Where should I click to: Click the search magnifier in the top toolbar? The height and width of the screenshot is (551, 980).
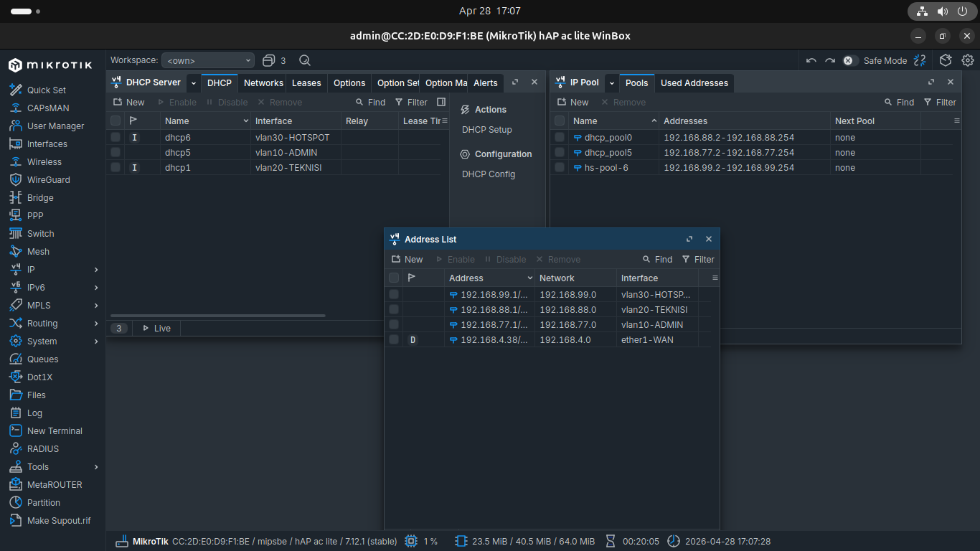point(305,60)
